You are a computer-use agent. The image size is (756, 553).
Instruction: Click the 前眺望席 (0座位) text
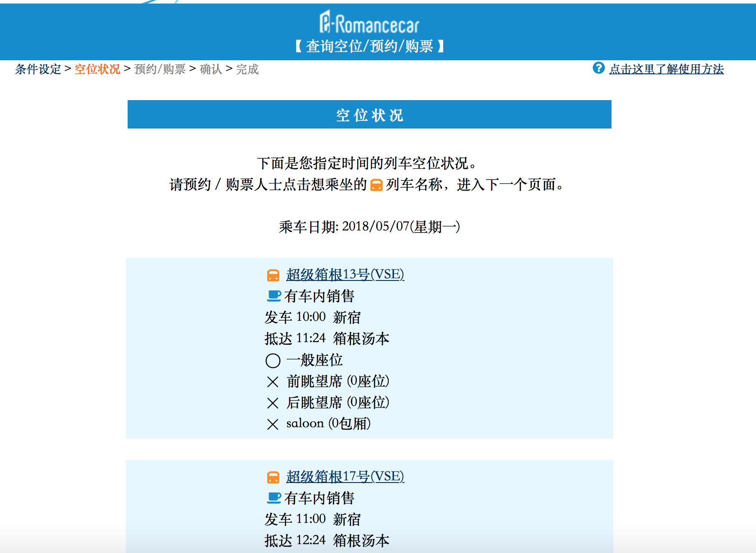pyautogui.click(x=338, y=381)
